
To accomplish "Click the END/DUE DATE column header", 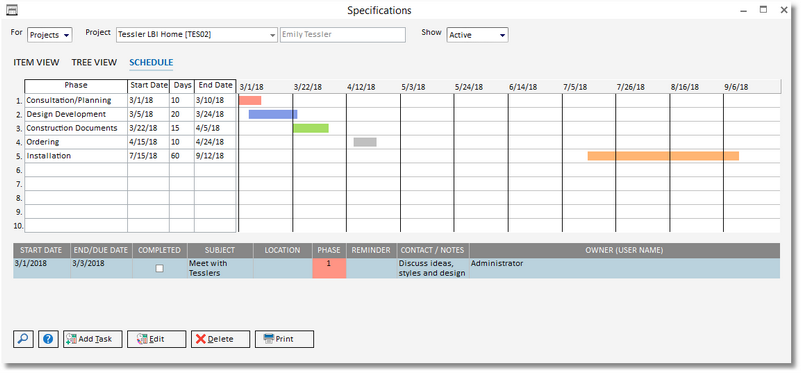I will (101, 250).
